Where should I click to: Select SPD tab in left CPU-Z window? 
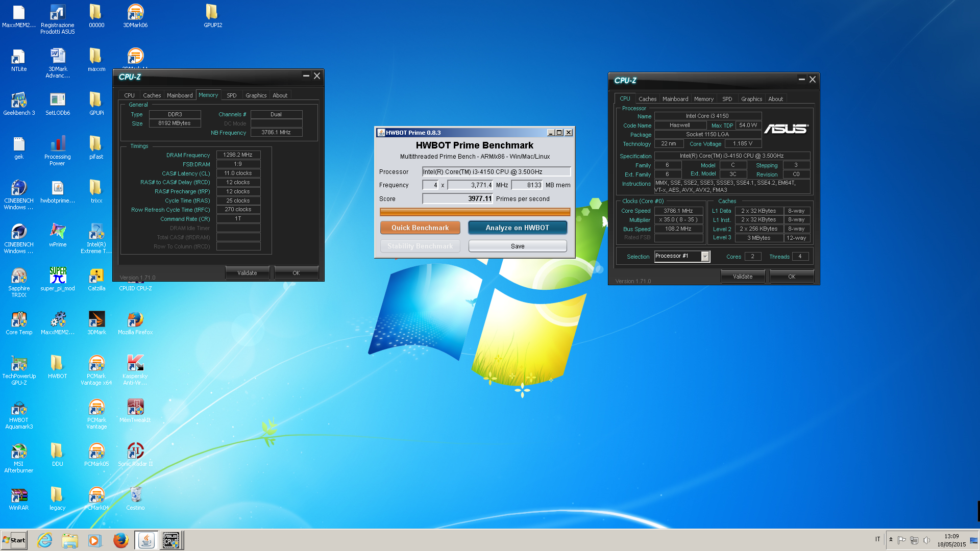[x=231, y=95]
